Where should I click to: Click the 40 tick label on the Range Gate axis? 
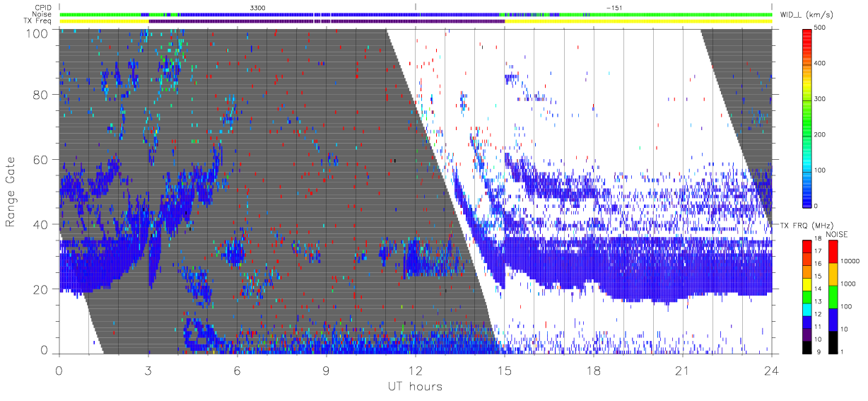click(41, 224)
